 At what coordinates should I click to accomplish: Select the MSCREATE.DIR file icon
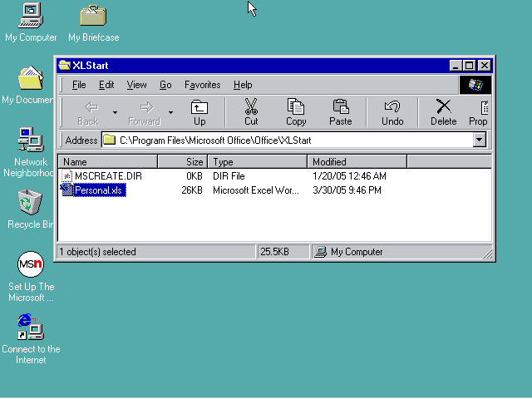tap(67, 175)
